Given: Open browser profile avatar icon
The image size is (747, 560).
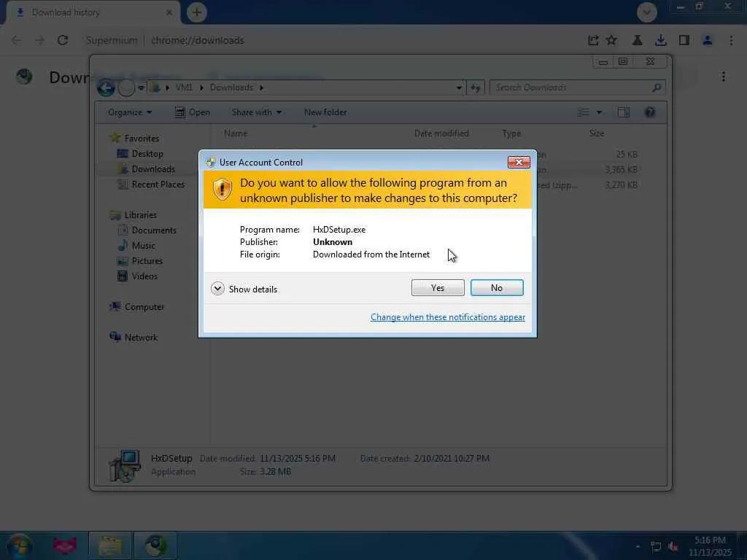Looking at the screenshot, I should coord(708,41).
